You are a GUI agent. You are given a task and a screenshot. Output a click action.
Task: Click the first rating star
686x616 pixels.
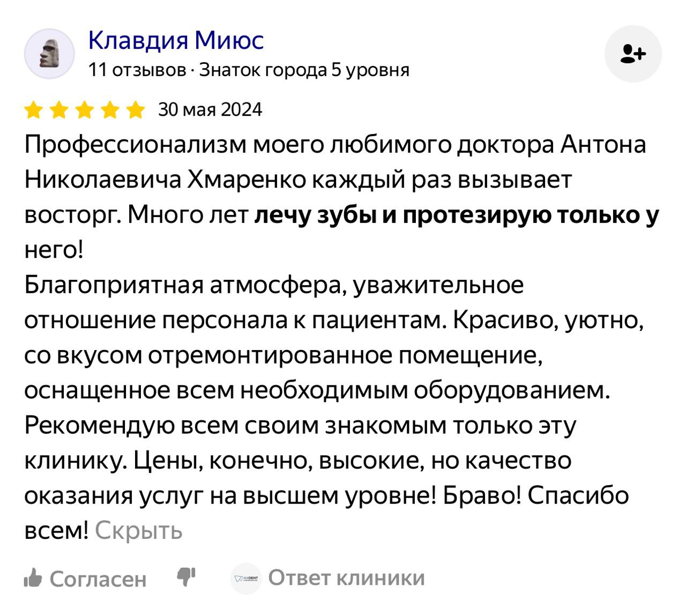34,110
